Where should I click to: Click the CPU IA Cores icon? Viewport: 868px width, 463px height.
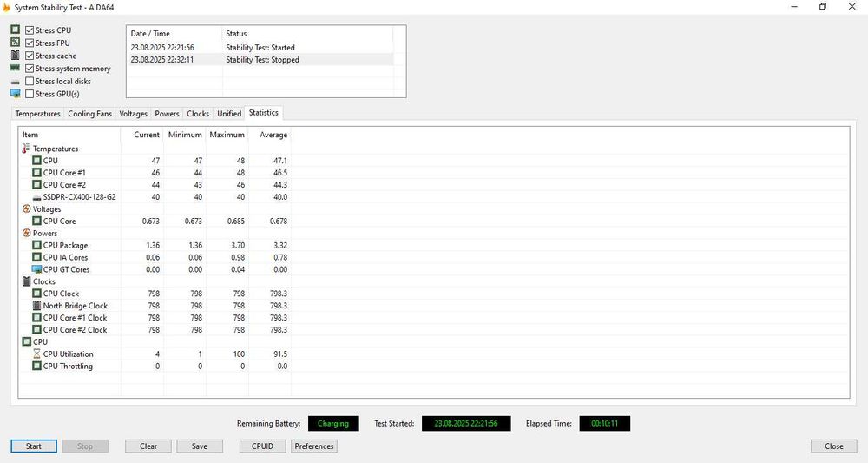coord(37,257)
